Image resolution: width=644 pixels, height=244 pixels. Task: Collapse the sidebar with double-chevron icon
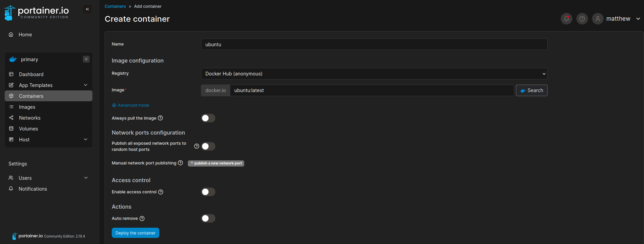[87, 9]
